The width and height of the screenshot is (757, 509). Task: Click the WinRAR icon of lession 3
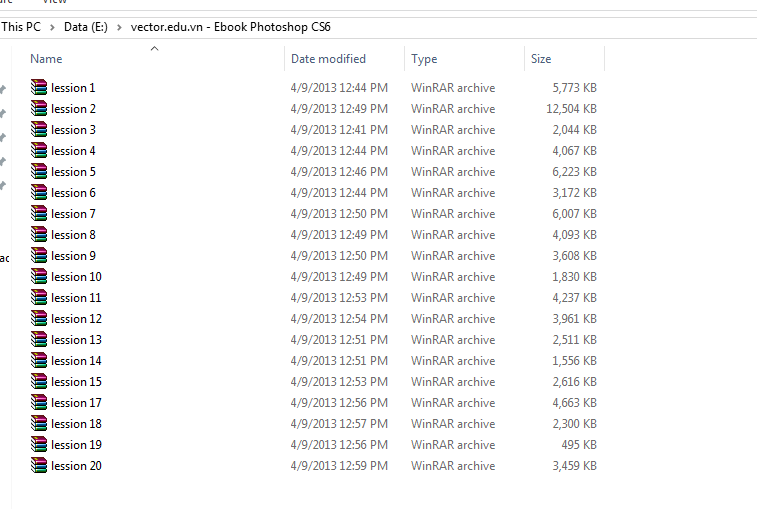(x=39, y=129)
